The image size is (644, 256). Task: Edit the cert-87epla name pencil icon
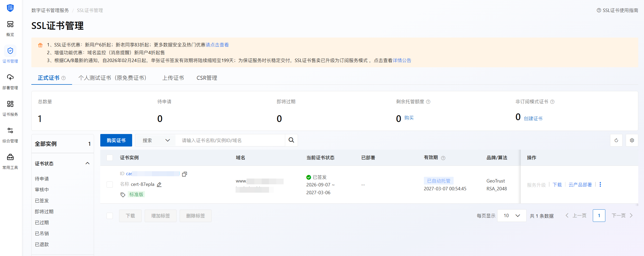point(159,184)
